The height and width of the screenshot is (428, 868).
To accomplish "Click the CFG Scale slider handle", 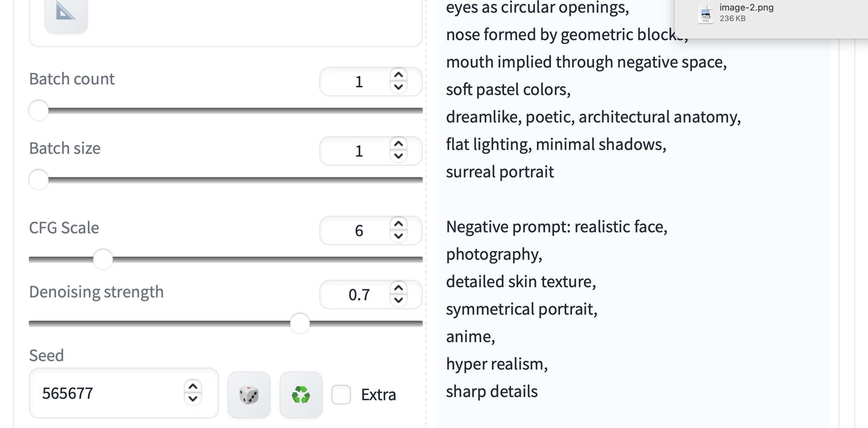I will (x=103, y=259).
